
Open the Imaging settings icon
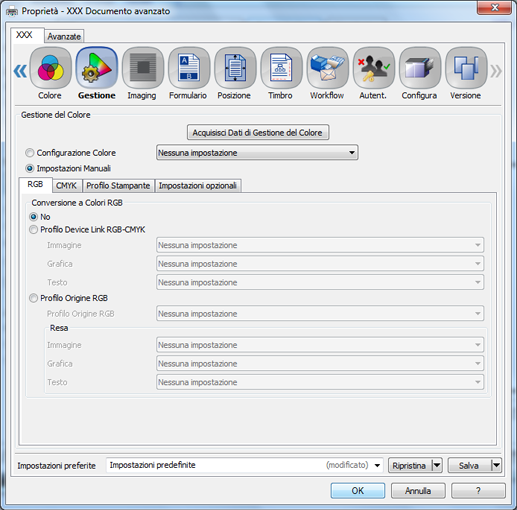(x=143, y=68)
